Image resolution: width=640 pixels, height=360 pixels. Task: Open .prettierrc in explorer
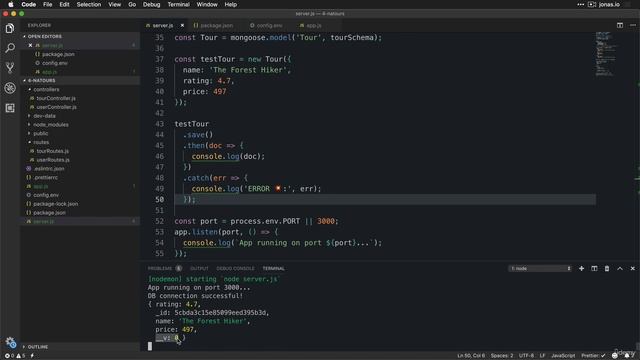point(45,178)
